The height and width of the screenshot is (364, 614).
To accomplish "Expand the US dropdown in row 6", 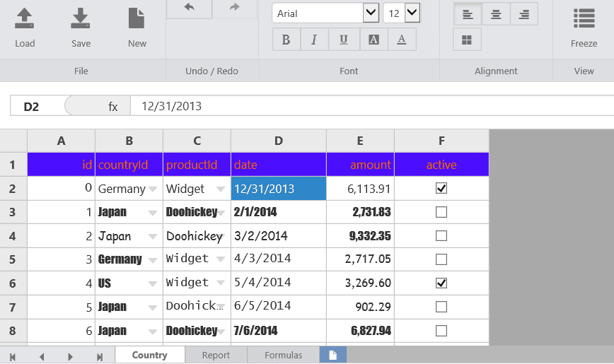I will (153, 283).
